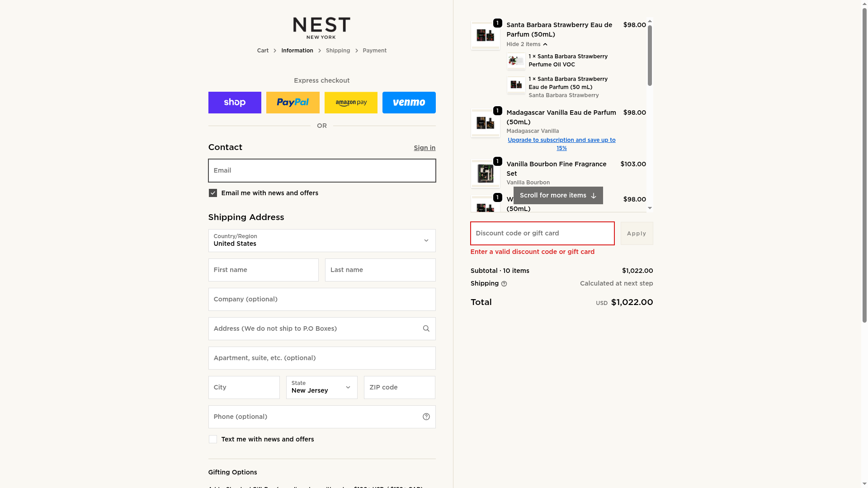Open the State dropdown
Screen dimensions: 868x488
point(321,387)
